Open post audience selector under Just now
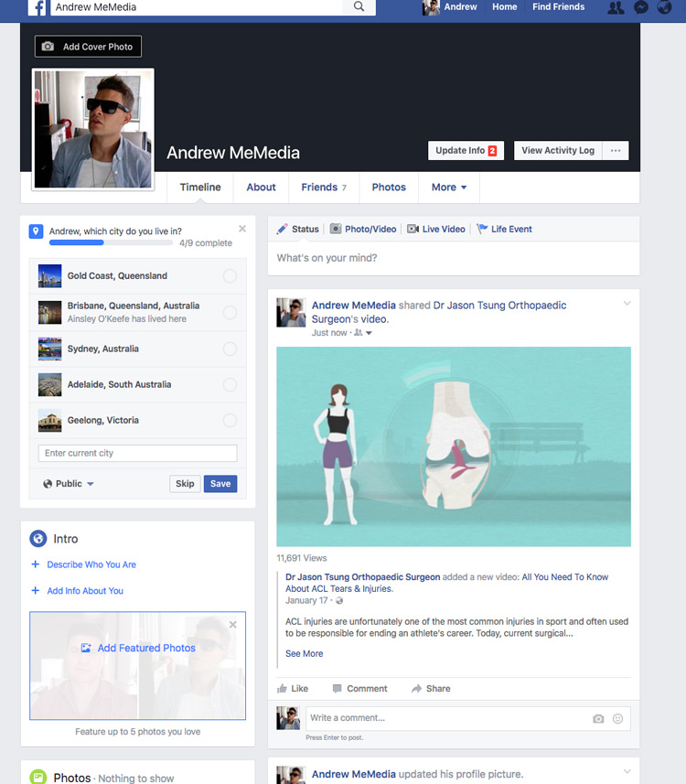Image resolution: width=686 pixels, height=784 pixels. [x=363, y=333]
